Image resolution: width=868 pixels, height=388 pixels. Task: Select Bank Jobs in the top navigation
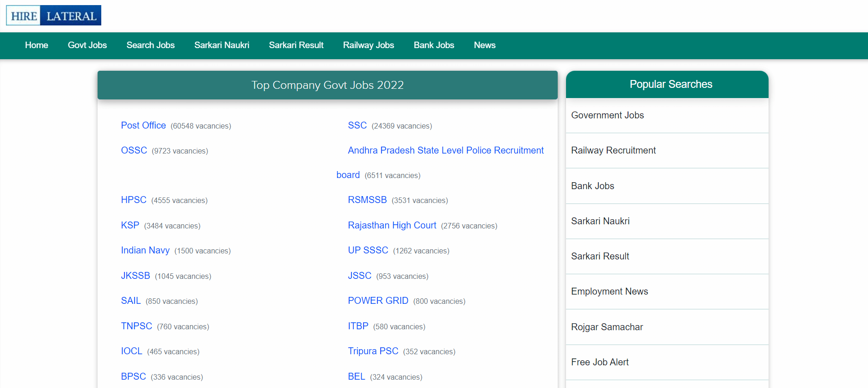click(434, 45)
